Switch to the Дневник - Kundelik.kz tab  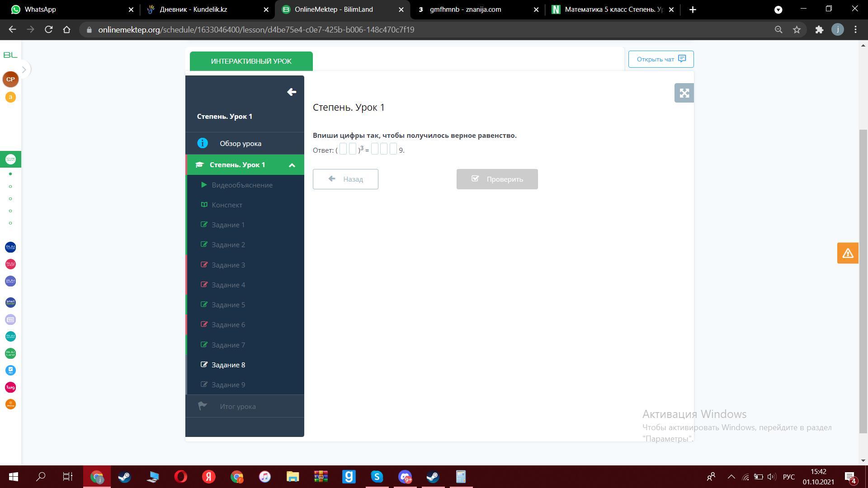pyautogui.click(x=193, y=9)
